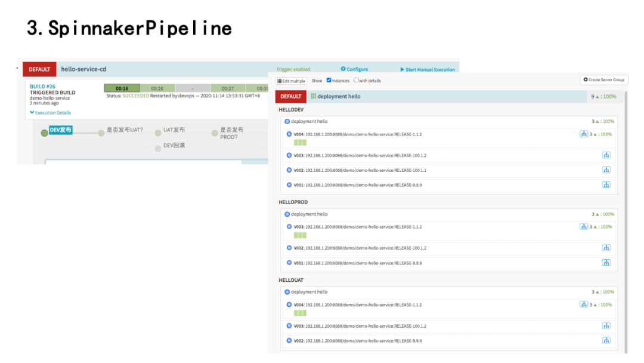Viewport: 644px width, 363px height.
Task: Open load balancer icon for HELLOPROD V001
Action: coord(606,262)
